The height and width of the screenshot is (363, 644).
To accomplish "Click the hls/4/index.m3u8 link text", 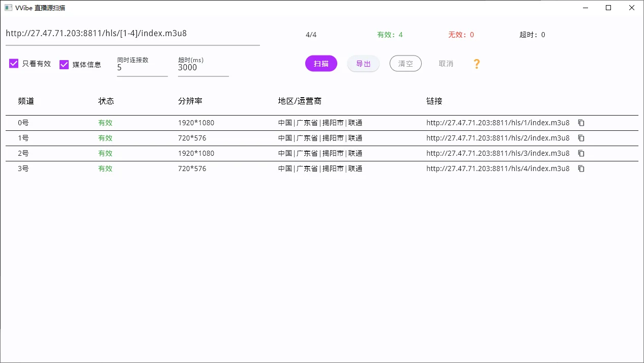I will [498, 169].
